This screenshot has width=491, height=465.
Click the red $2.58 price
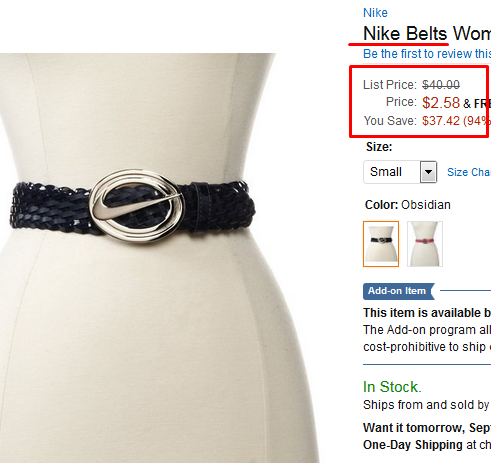[441, 103]
